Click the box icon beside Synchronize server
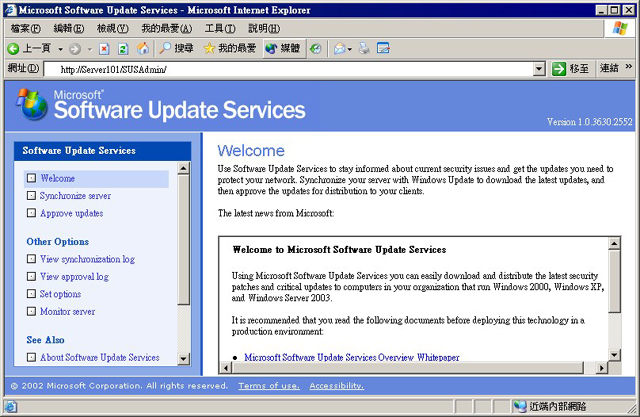 (31, 195)
